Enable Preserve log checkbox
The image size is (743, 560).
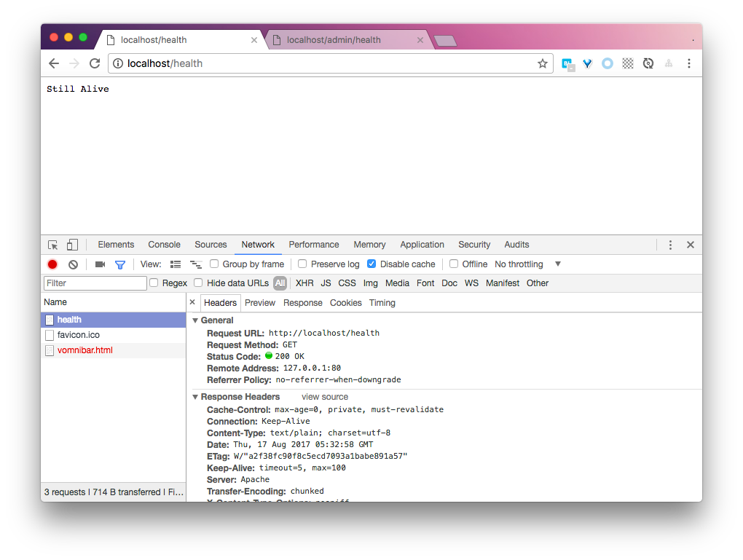pyautogui.click(x=302, y=264)
